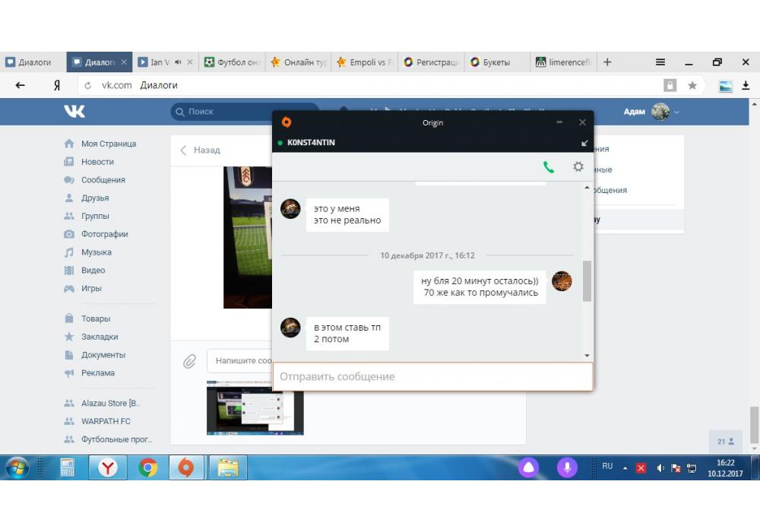Viewport: 760px width, 532px height.
Task: Close the active Диалоги browser tab
Action: (124, 62)
